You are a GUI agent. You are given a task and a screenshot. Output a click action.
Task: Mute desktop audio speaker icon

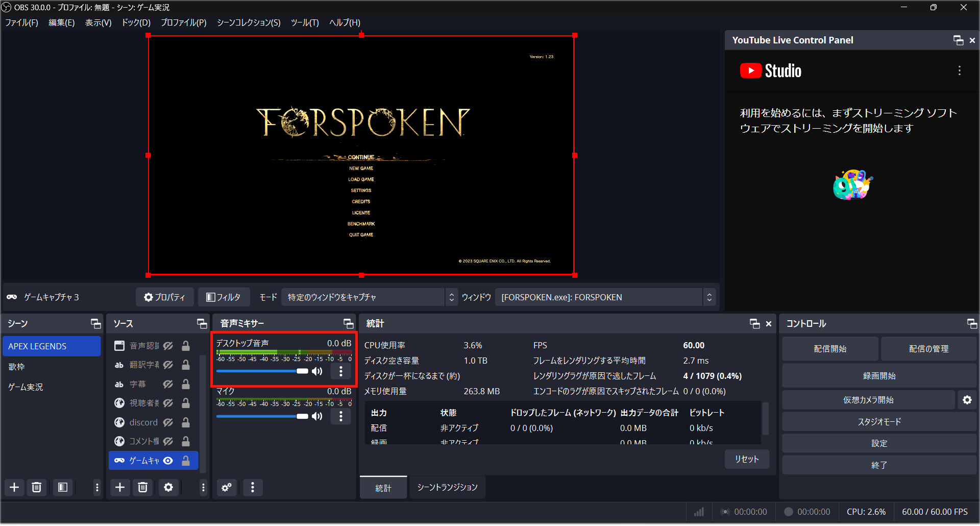pos(317,371)
